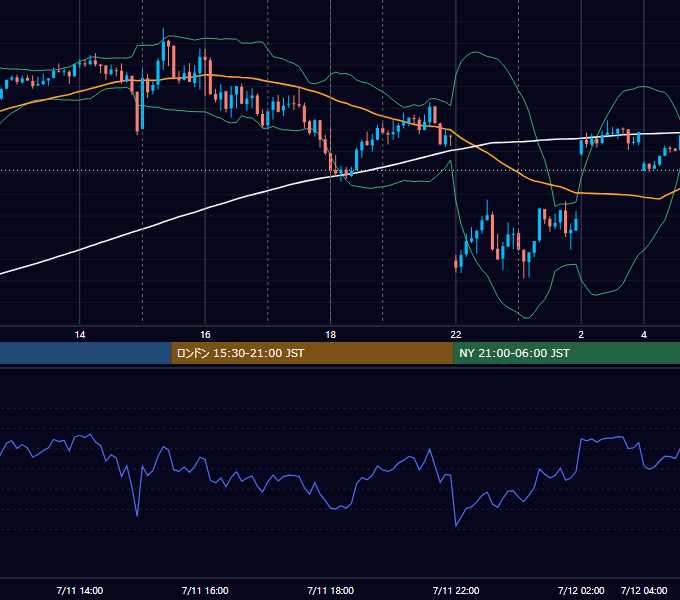
Task: Click the 18 time axis label
Action: (x=330, y=335)
